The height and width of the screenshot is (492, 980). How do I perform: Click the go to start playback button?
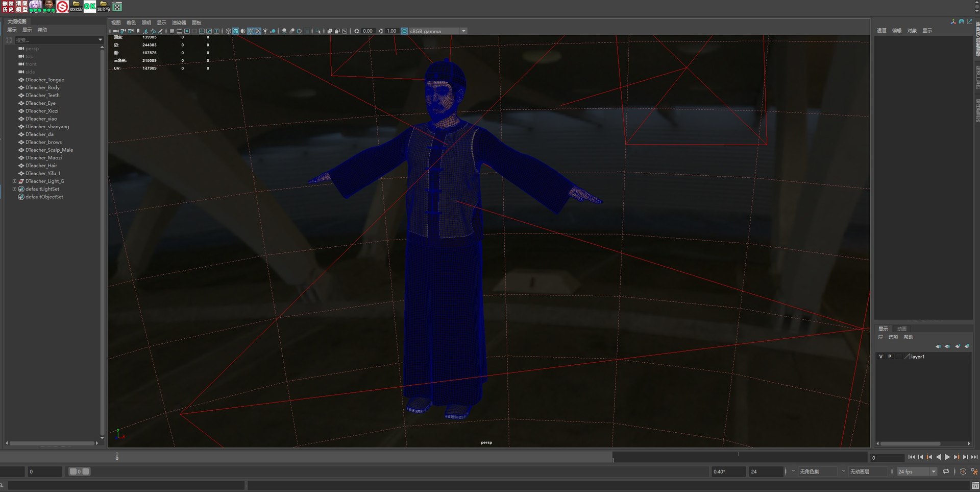pos(912,457)
